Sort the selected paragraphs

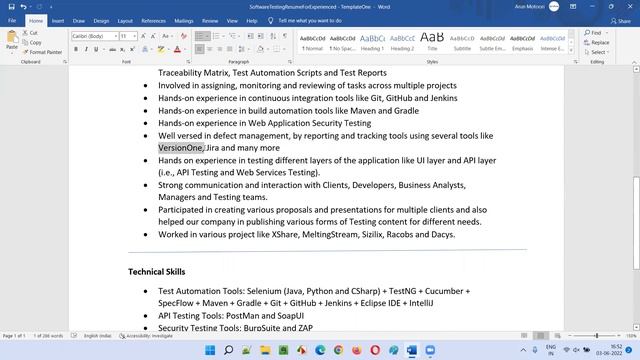tap(273, 36)
